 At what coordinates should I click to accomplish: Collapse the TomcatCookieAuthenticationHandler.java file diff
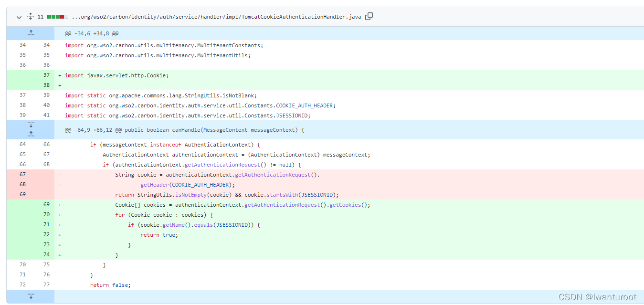tap(19, 17)
